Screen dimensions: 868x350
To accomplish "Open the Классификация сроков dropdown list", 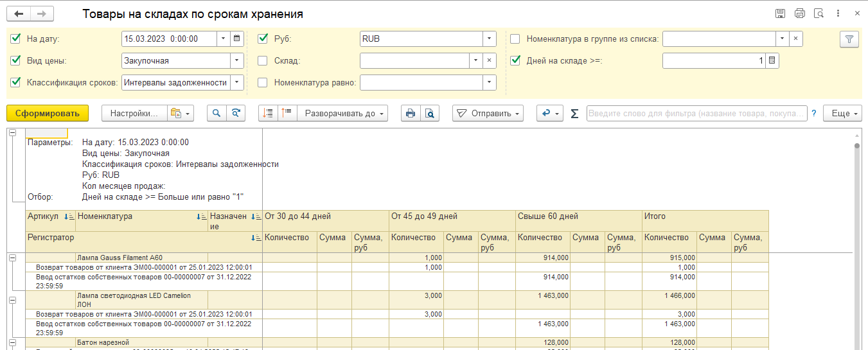I will point(237,82).
